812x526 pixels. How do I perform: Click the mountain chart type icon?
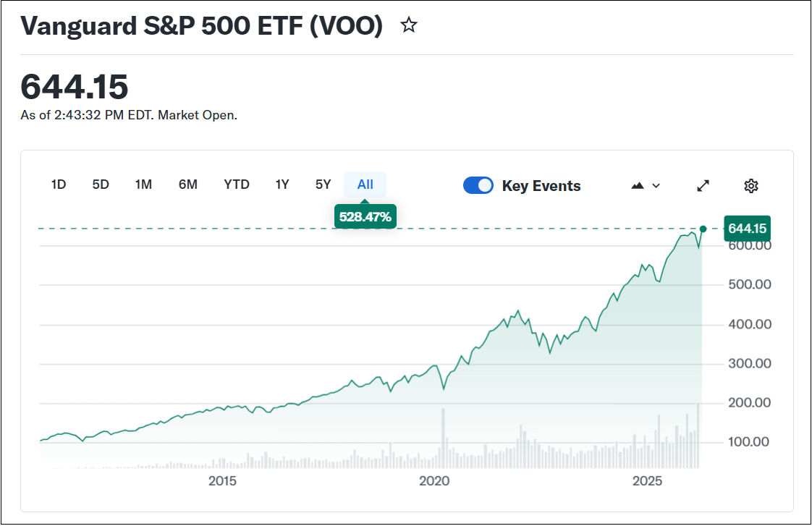[x=638, y=186]
